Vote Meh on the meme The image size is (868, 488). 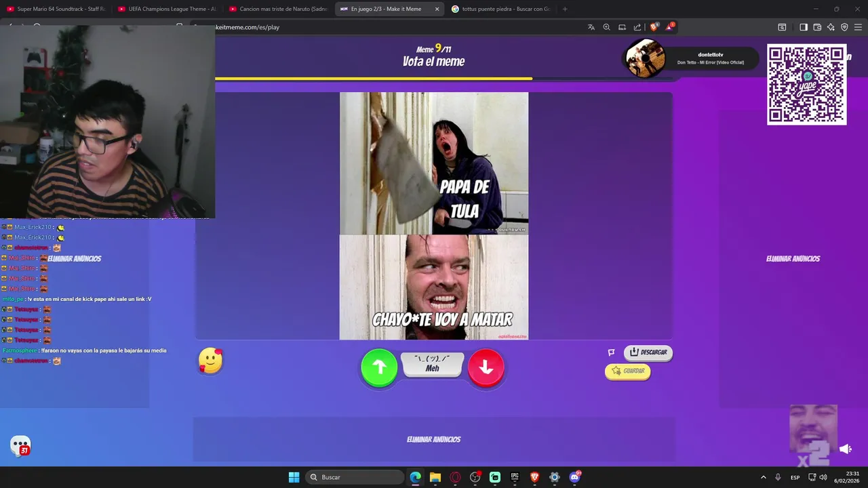[433, 365]
